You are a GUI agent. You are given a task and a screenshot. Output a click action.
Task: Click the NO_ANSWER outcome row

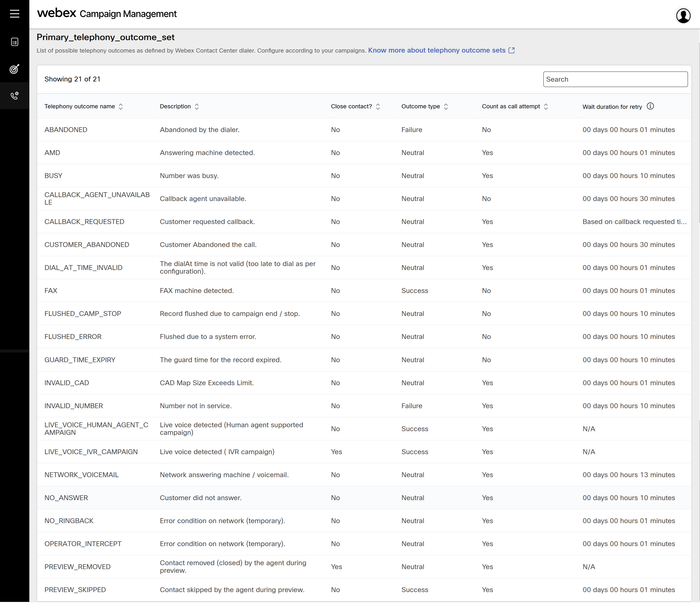tap(66, 498)
